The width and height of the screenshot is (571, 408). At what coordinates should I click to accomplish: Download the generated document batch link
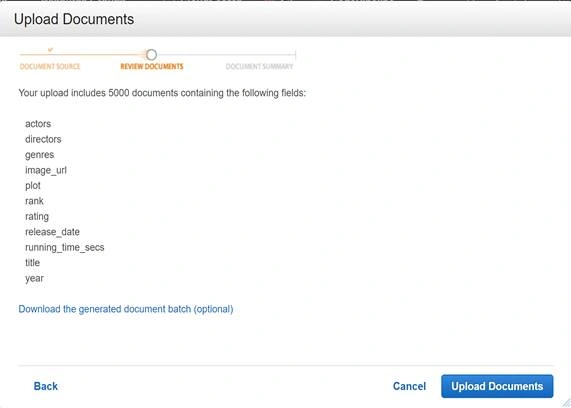point(126,309)
